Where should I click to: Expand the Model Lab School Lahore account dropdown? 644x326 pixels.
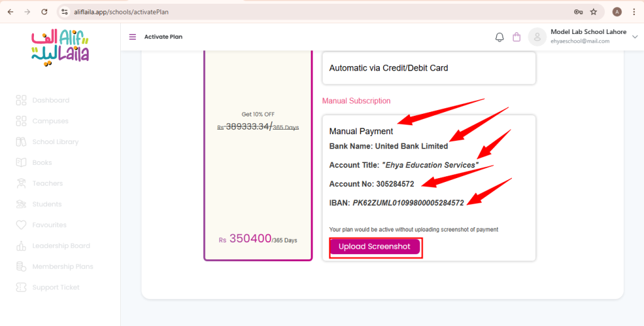635,37
